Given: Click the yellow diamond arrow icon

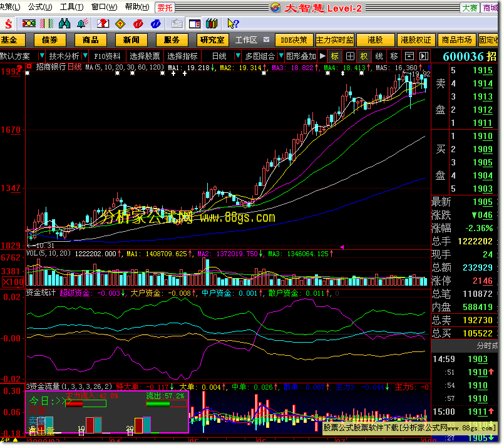Looking at the screenshot, I should (120, 23).
